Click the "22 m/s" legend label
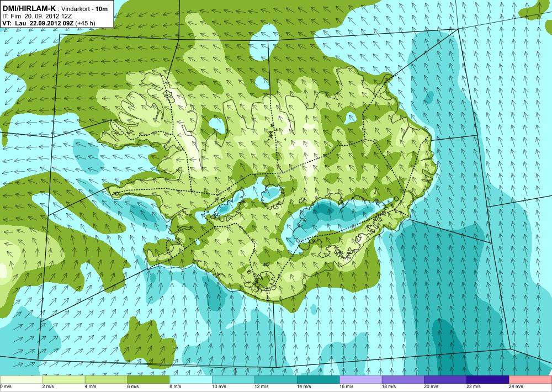This screenshot has width=552, height=392. 474,386
